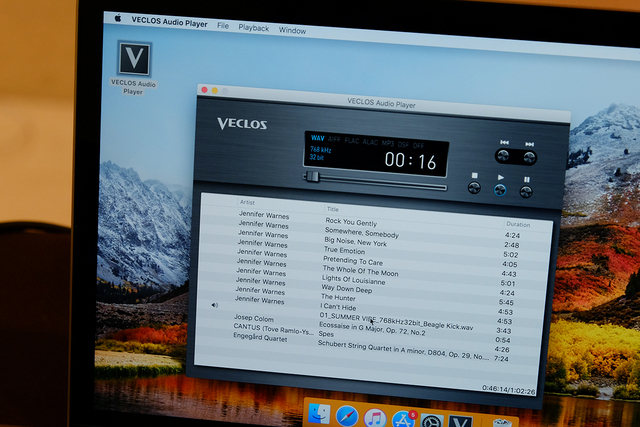Click the artist CANTUS (Tove Ramlo-Ys...
The height and width of the screenshot is (427, 640).
pos(273,329)
